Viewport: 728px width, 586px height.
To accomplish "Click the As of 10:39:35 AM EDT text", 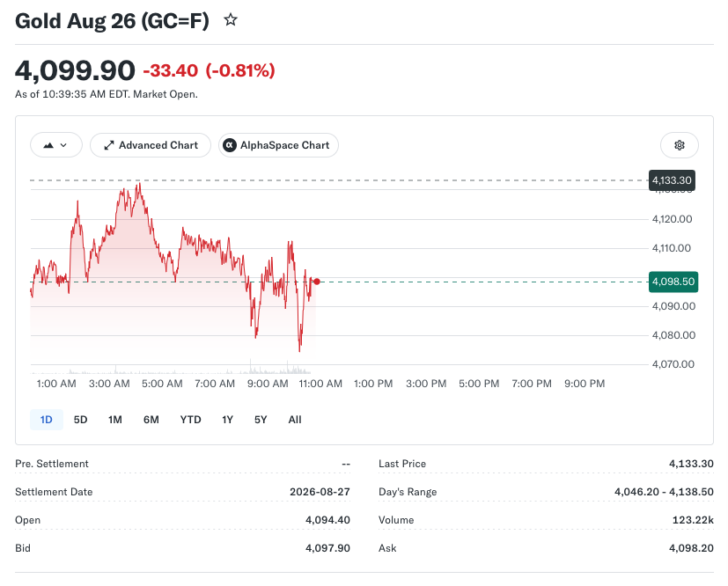I will [x=107, y=94].
